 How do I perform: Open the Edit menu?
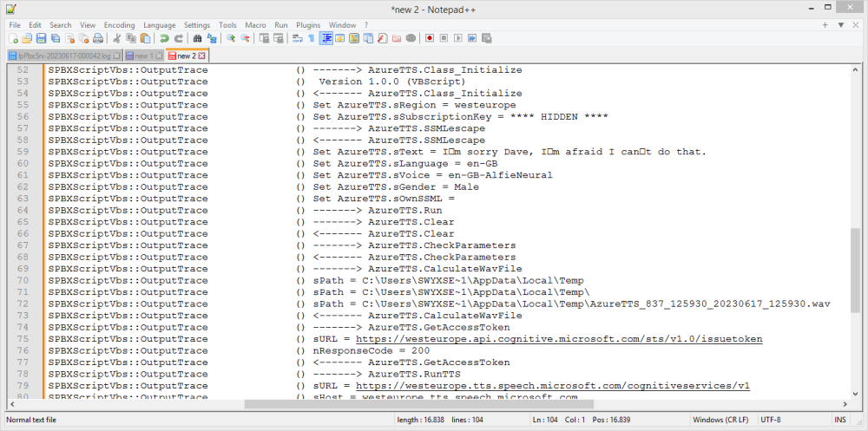(35, 25)
